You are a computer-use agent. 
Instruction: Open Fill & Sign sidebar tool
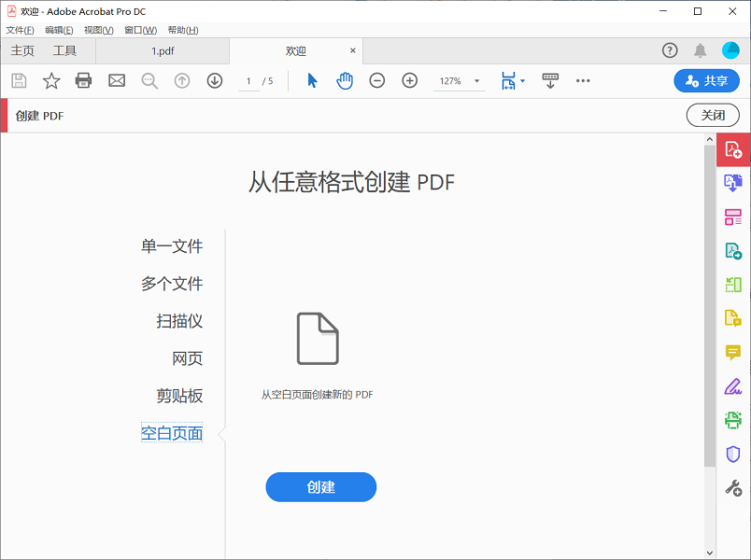[733, 386]
